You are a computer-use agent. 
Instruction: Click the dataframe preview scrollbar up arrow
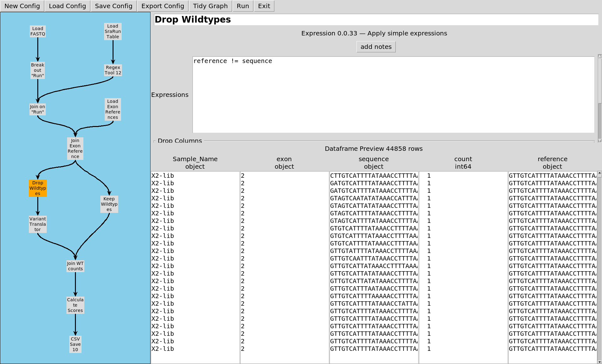pyautogui.click(x=599, y=173)
